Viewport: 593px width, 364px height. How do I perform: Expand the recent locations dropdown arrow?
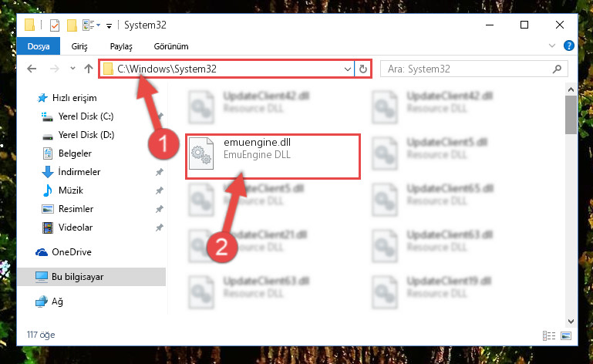coord(72,69)
